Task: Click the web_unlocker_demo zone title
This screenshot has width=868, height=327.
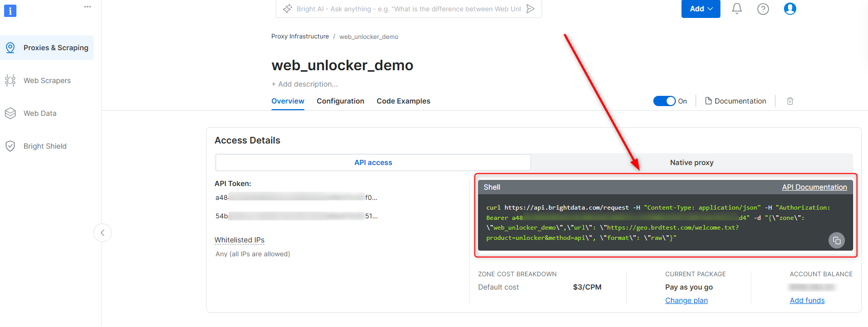Action: click(342, 65)
